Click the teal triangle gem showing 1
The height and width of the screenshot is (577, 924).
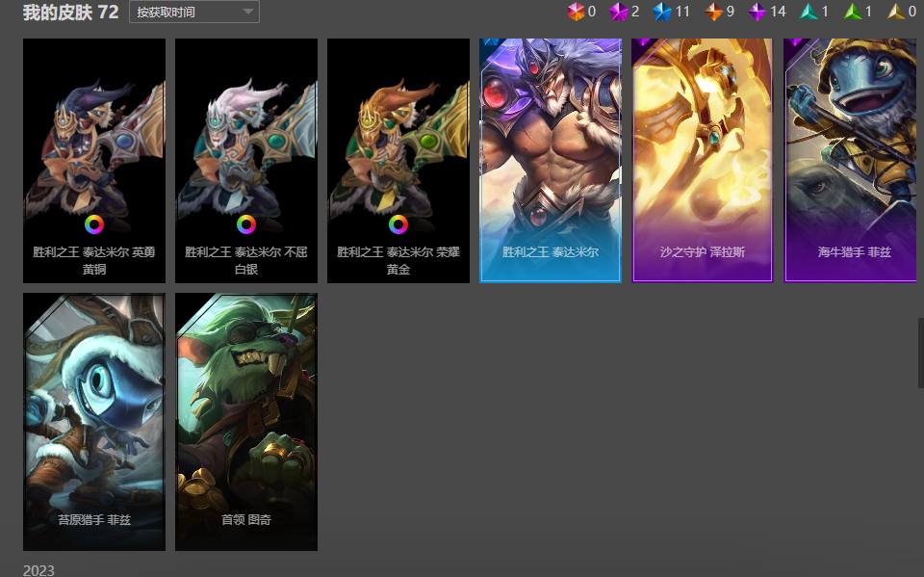(x=808, y=12)
